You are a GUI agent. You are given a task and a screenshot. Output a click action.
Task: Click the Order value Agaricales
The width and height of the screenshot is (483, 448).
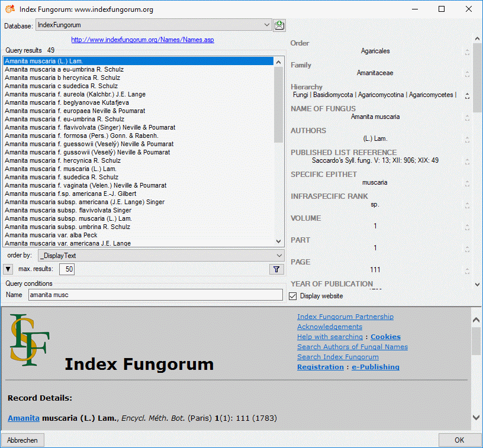pyautogui.click(x=375, y=51)
